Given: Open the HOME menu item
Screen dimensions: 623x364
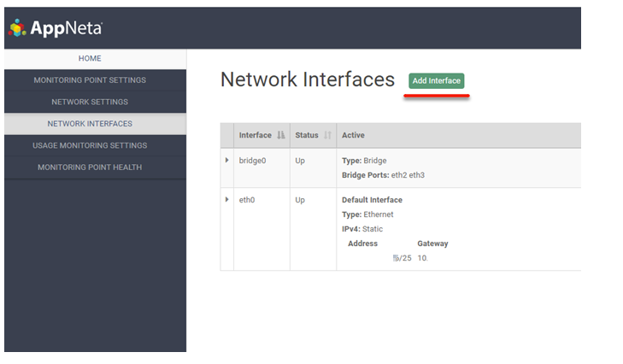Looking at the screenshot, I should (x=90, y=58).
